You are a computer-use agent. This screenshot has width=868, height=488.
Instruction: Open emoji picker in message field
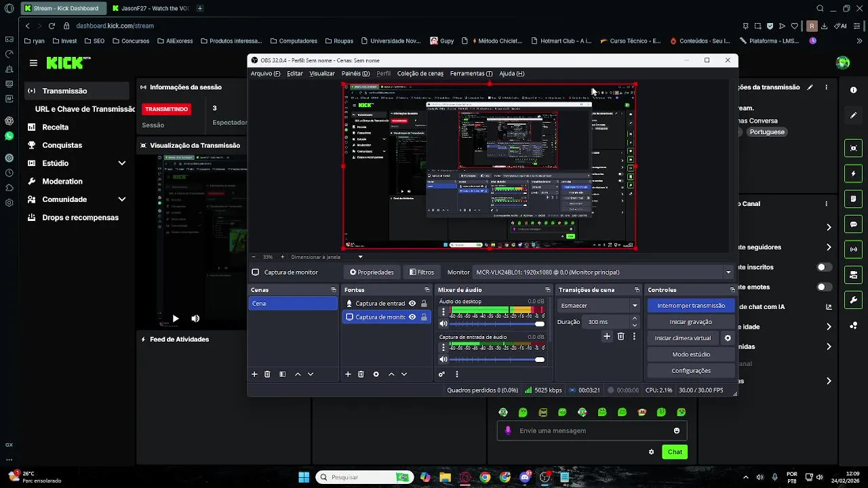tap(677, 430)
